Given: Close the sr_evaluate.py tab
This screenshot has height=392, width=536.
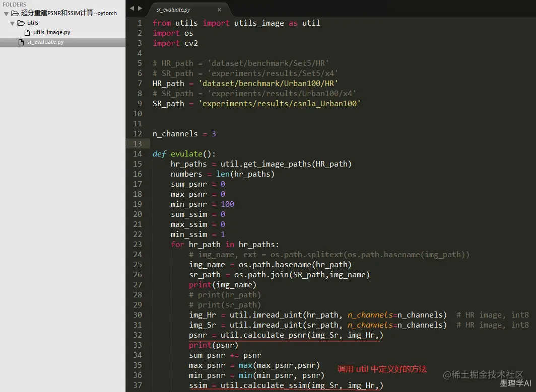Looking at the screenshot, I should 219,10.
